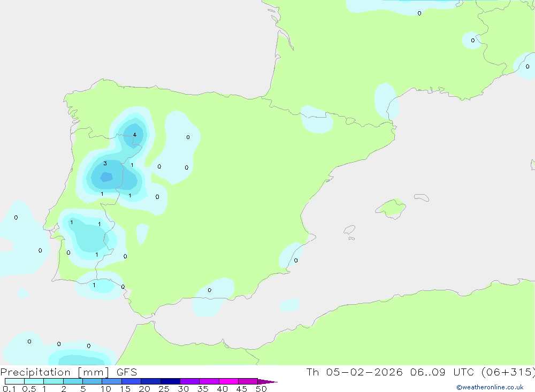
Task: Click the 1–2 mm legend color swatch
Action: (x=53, y=381)
